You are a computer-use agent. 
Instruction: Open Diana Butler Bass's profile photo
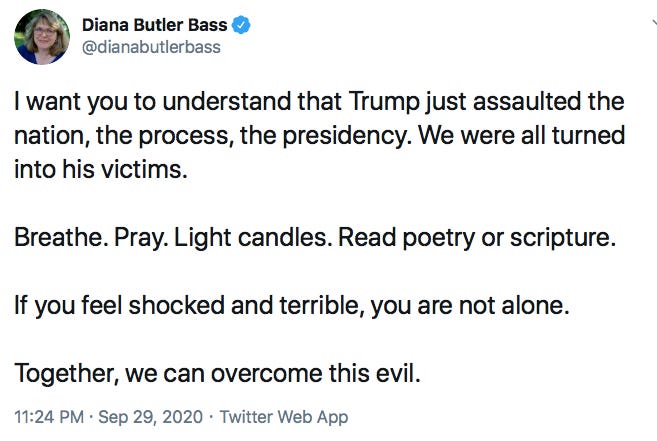point(42,37)
